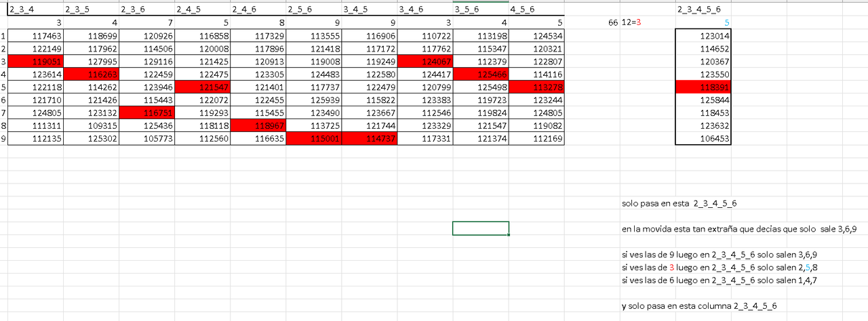Select cell with value 123132
The image size is (868, 321).
tap(92, 112)
